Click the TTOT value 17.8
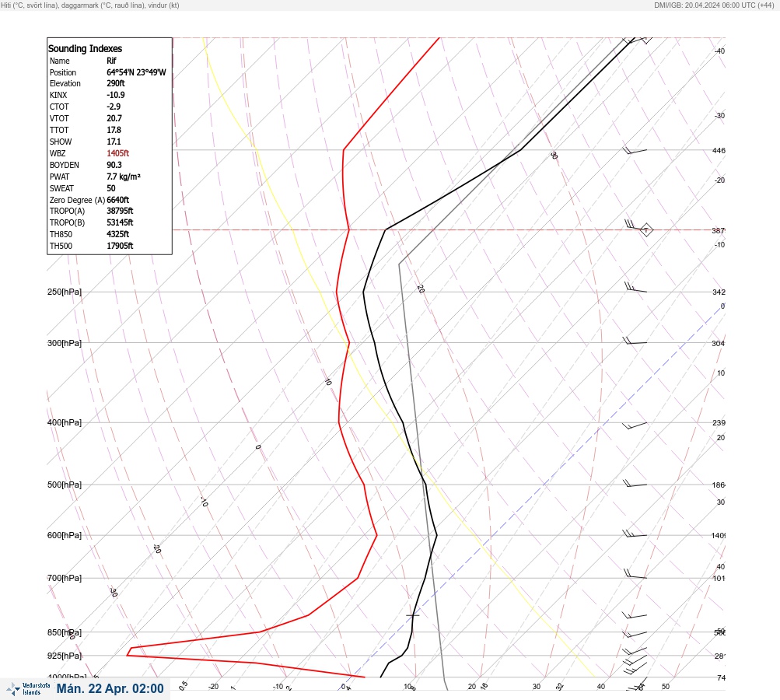 (x=114, y=130)
